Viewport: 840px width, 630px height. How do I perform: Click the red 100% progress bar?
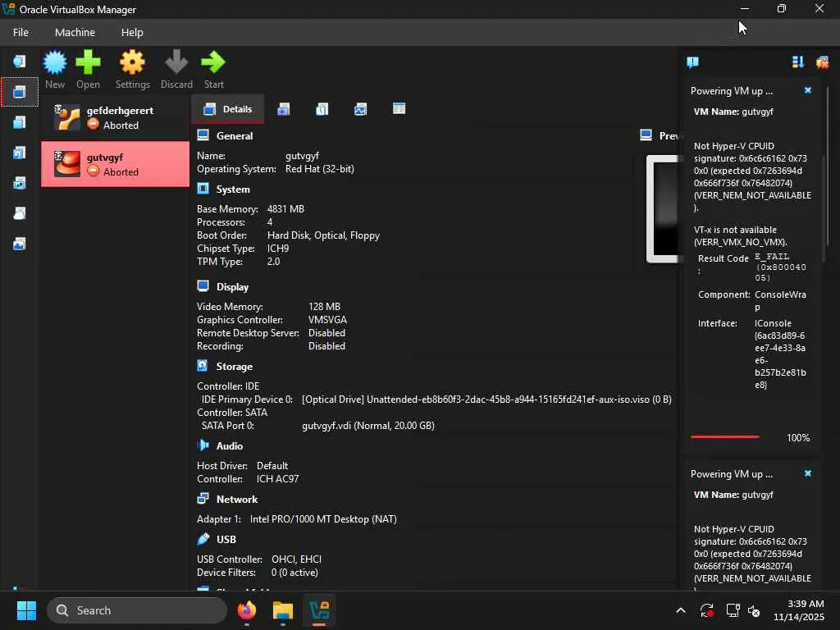[x=725, y=437]
